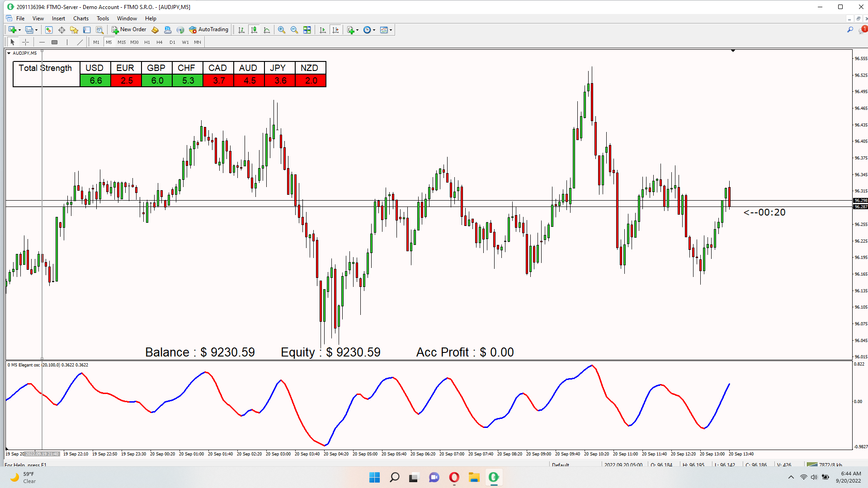Click the tile windows icon
The width and height of the screenshot is (868, 488).
point(307,30)
